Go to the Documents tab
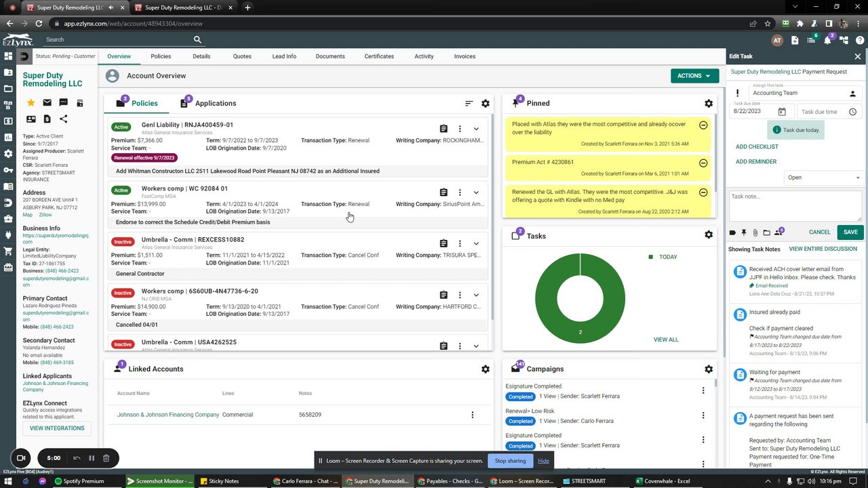Screen dimensions: 868x488 330,56
